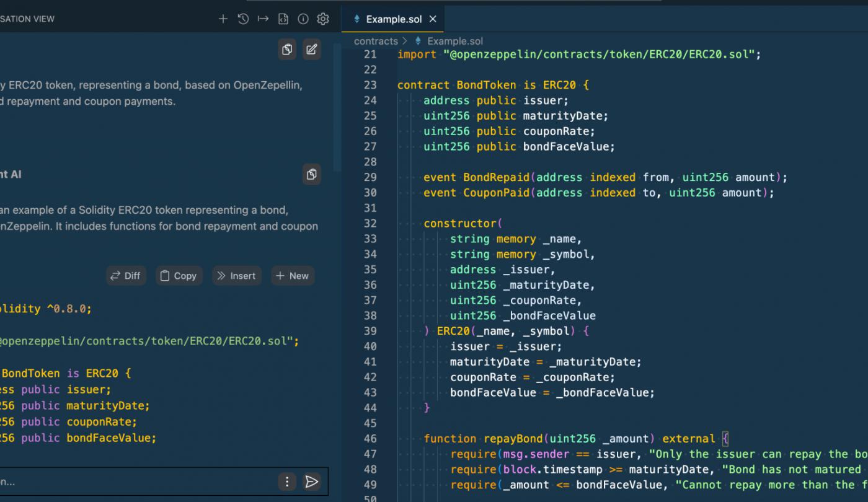Click 'BondToken is ERC20' in chat snippet
868x502 pixels.
(60, 374)
